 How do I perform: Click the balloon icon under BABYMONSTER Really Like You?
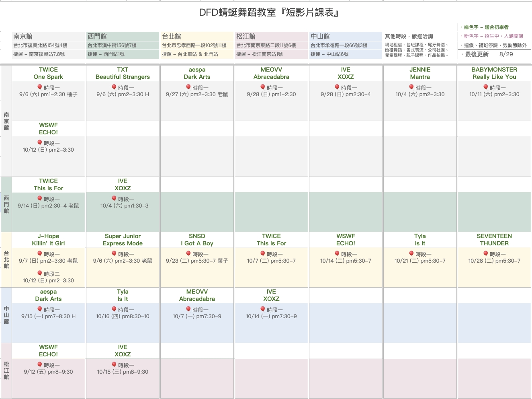pos(486,87)
